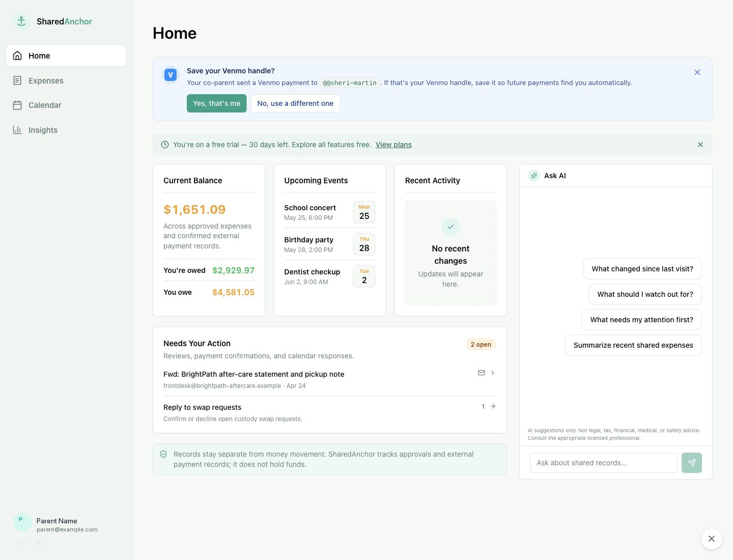Confirm with Yes, that's me
This screenshot has height=560, width=733.
pos(217,103)
